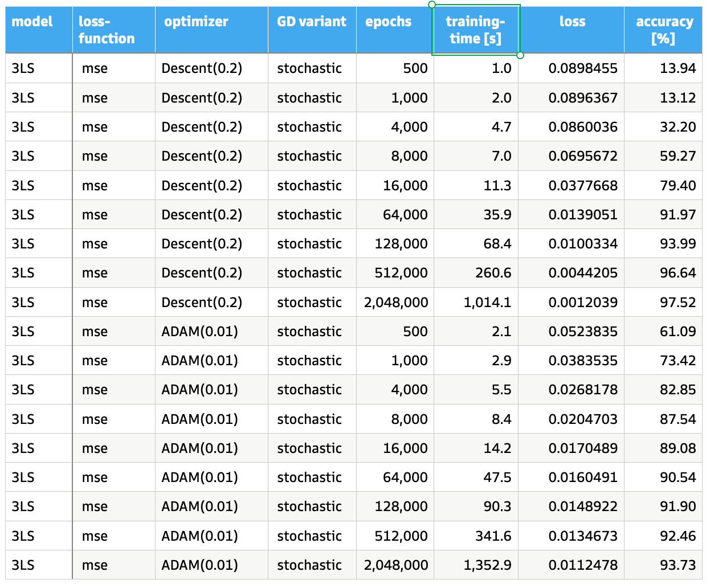Click the loss cell with value 0.0377668
710x588 pixels.
(x=582, y=186)
